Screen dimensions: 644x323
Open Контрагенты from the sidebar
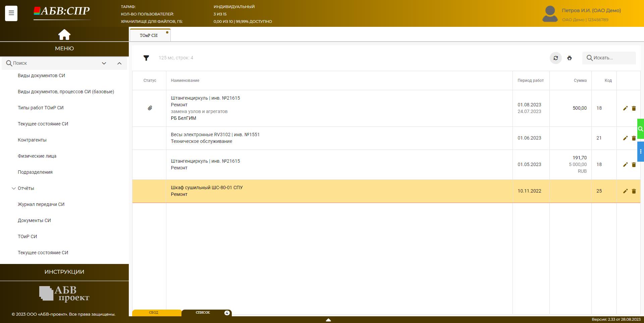32,140
